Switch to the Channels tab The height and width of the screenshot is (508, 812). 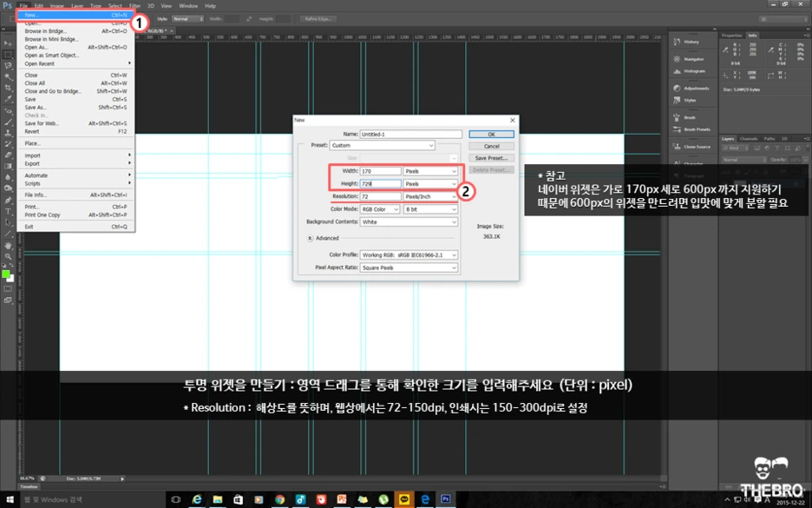click(x=749, y=137)
